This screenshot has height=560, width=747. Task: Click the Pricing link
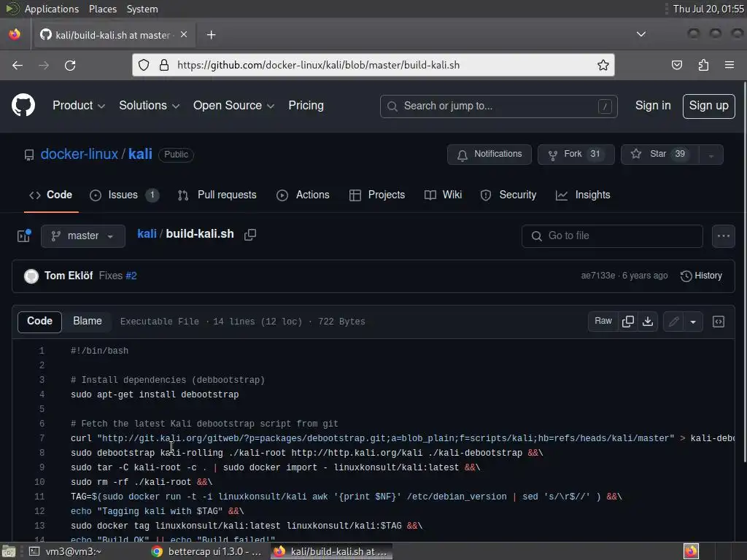coord(306,105)
